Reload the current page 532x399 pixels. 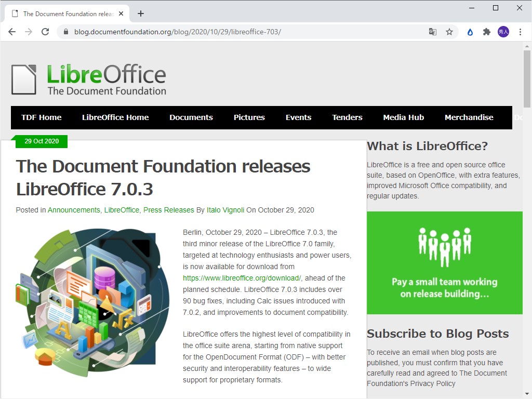[45, 32]
